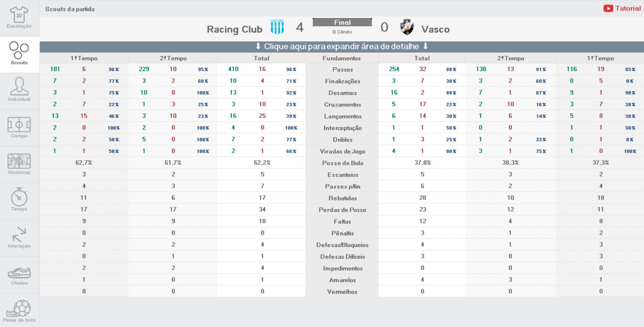
Task: Click the Posse de Bola row label
Action: [342, 163]
